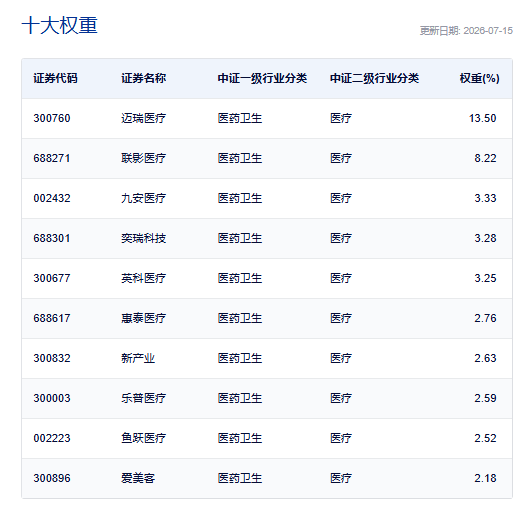This screenshot has width=531, height=518.
Task: Select the 权重(%) column header
Action: 480,78
